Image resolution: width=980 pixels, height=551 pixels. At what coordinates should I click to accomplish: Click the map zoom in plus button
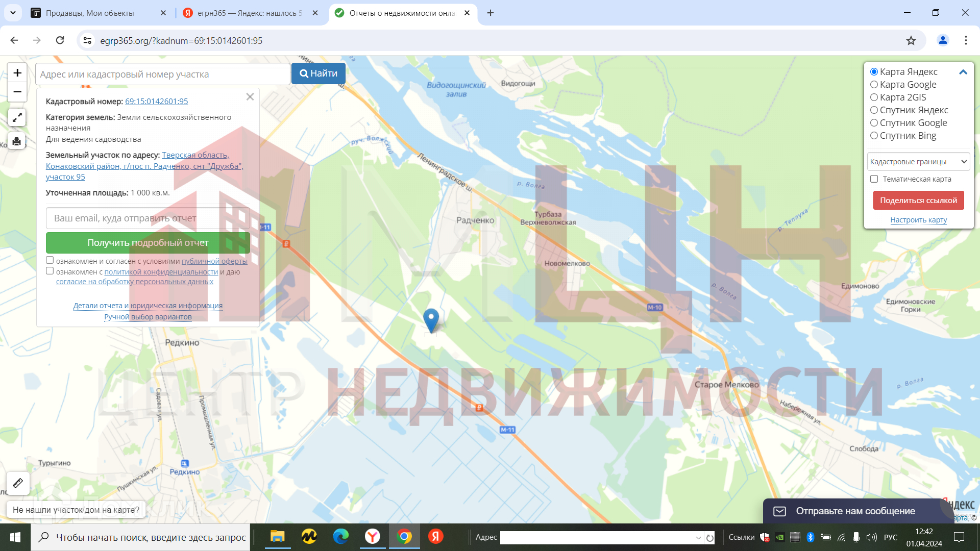point(17,73)
